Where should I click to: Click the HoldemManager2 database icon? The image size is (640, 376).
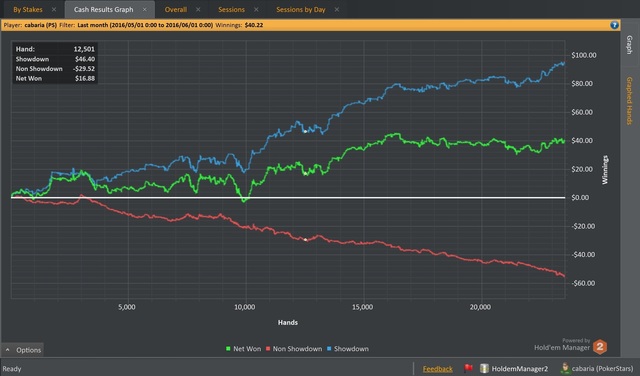click(484, 368)
